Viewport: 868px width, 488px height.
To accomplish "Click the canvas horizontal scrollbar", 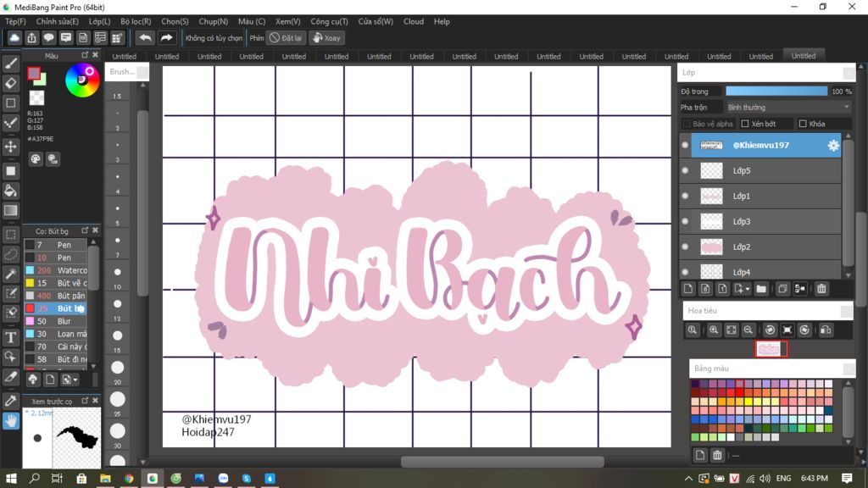I will 502,462.
